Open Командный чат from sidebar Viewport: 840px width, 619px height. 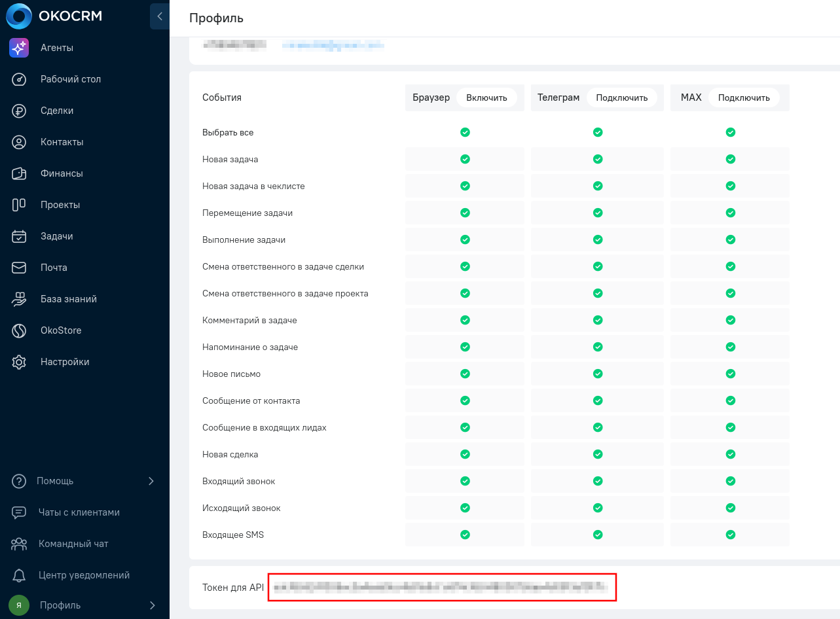pos(73,544)
